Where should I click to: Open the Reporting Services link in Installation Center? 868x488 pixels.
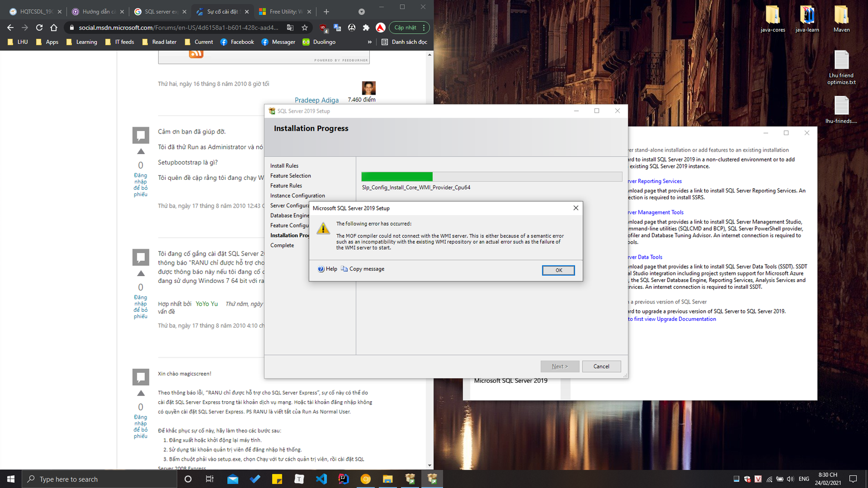655,181
